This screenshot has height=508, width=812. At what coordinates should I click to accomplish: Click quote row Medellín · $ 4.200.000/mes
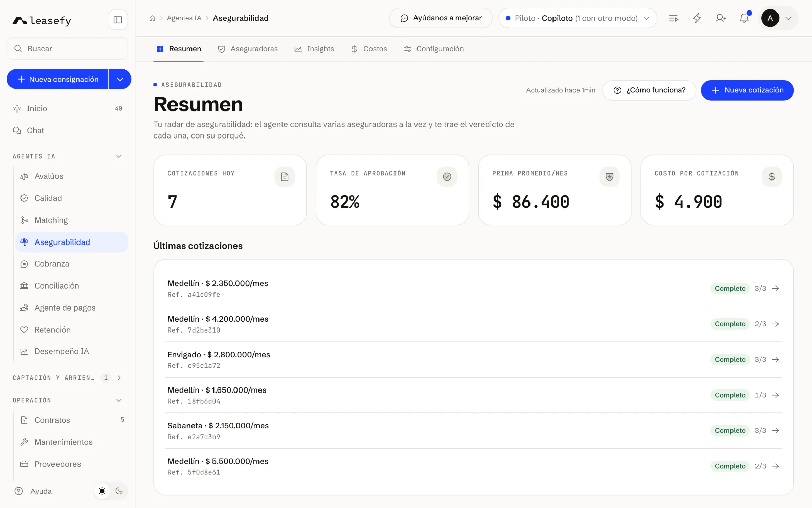pyautogui.click(x=474, y=324)
